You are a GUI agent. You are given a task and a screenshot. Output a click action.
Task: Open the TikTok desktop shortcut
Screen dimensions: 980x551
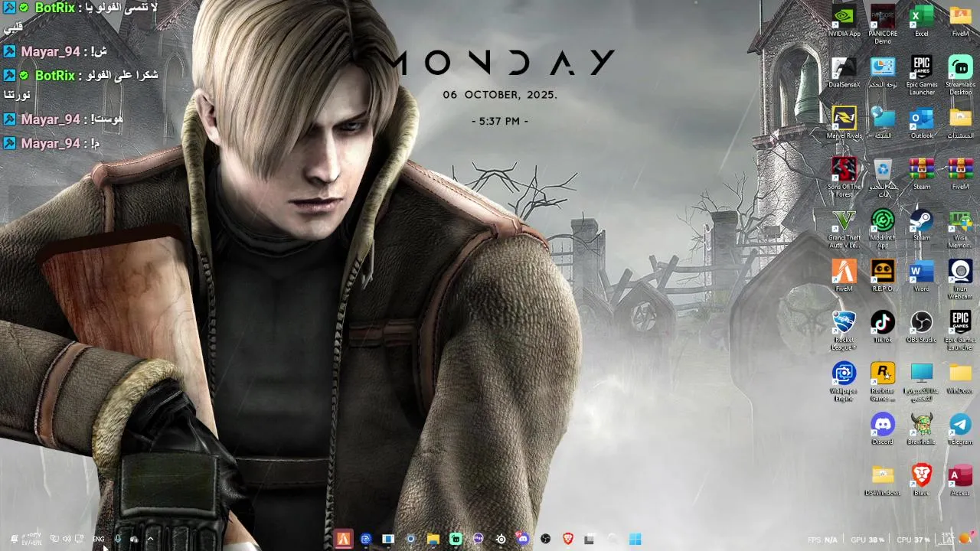tap(883, 327)
